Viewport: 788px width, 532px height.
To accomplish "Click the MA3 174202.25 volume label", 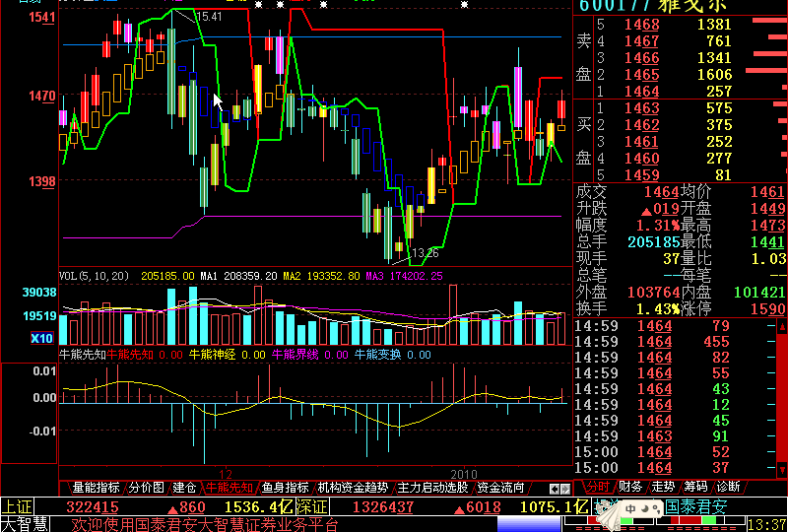I will pyautogui.click(x=404, y=276).
